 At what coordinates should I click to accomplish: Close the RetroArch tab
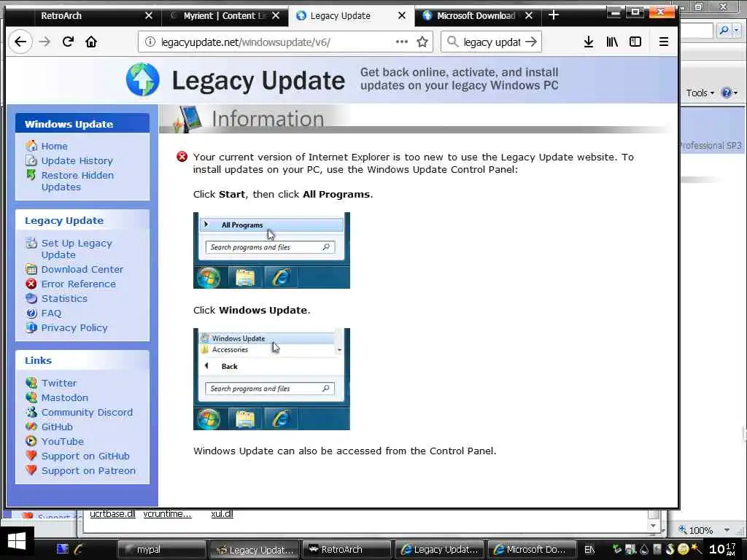[x=149, y=16]
